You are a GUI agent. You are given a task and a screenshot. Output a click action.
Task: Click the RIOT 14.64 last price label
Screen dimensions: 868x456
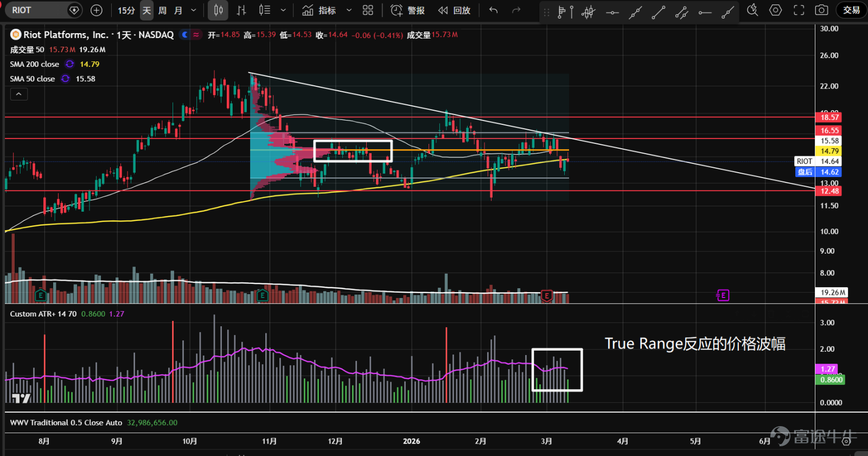click(x=818, y=161)
